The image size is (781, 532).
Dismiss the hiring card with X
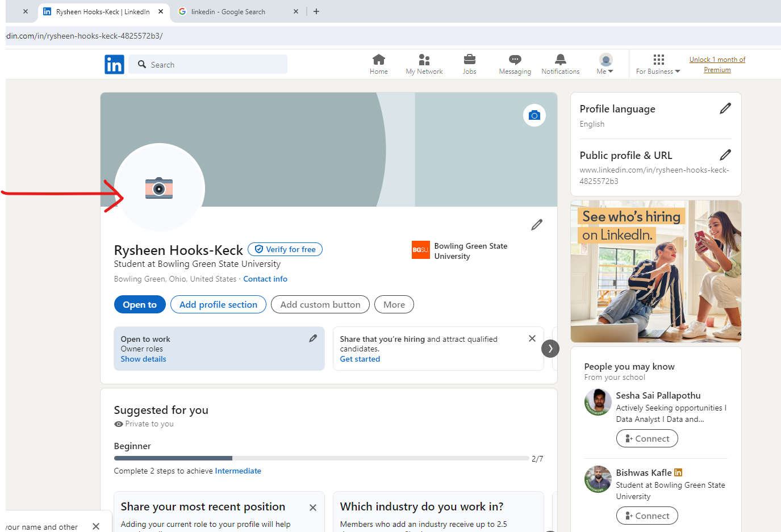point(532,338)
